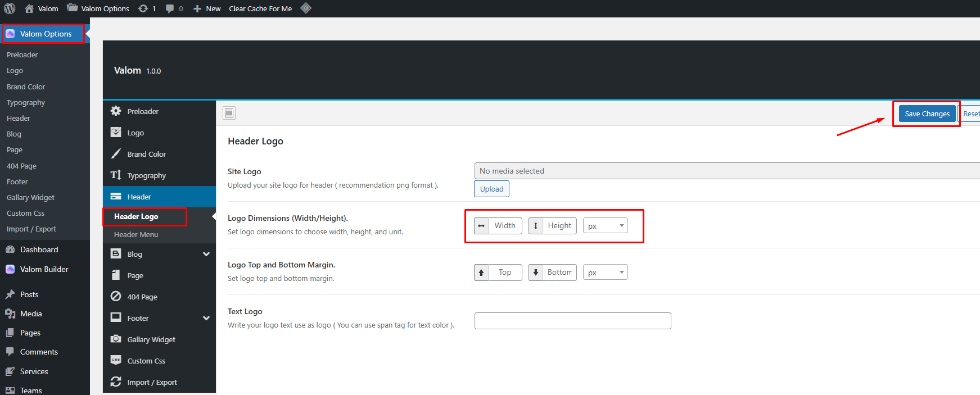Image resolution: width=980 pixels, height=395 pixels.
Task: Expand the Blog section chevron
Action: [x=206, y=254]
